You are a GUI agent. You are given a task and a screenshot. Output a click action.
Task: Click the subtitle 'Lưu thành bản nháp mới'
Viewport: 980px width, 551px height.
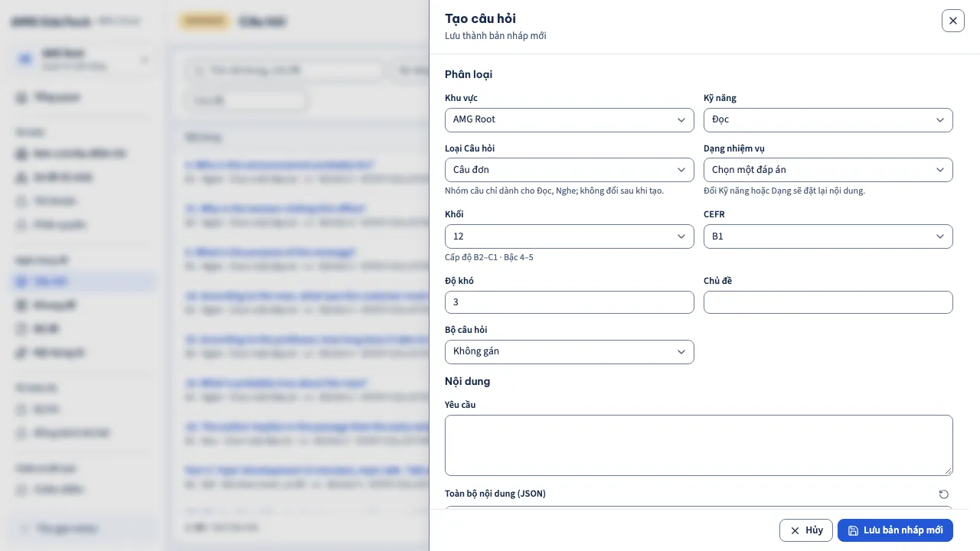(x=495, y=36)
